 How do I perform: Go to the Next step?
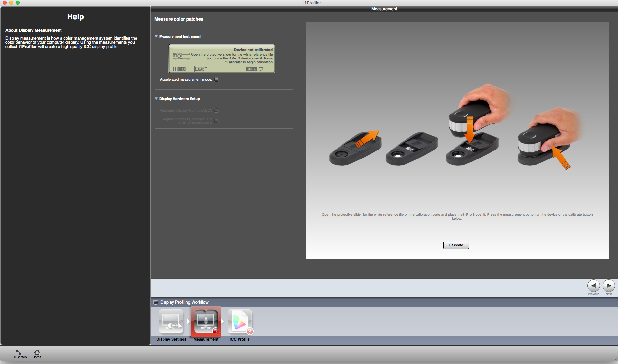pyautogui.click(x=608, y=286)
